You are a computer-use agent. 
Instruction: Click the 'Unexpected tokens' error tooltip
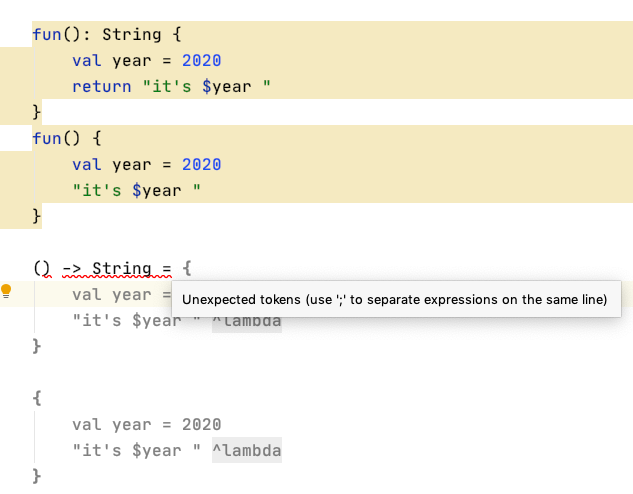click(x=395, y=299)
